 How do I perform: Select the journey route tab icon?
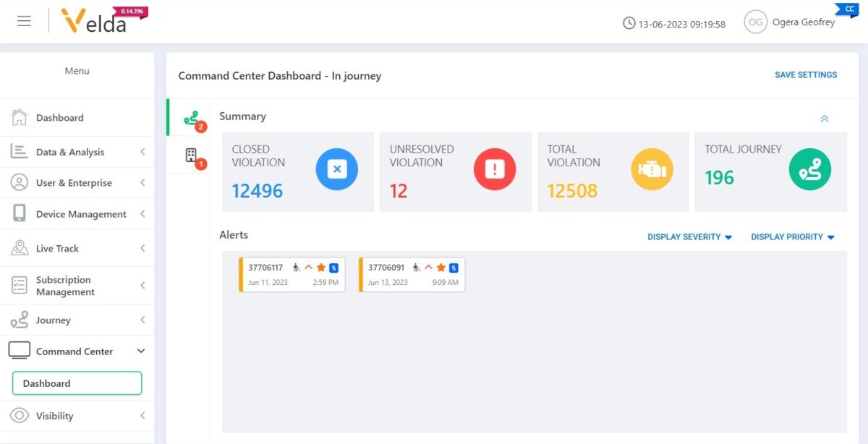click(x=190, y=118)
